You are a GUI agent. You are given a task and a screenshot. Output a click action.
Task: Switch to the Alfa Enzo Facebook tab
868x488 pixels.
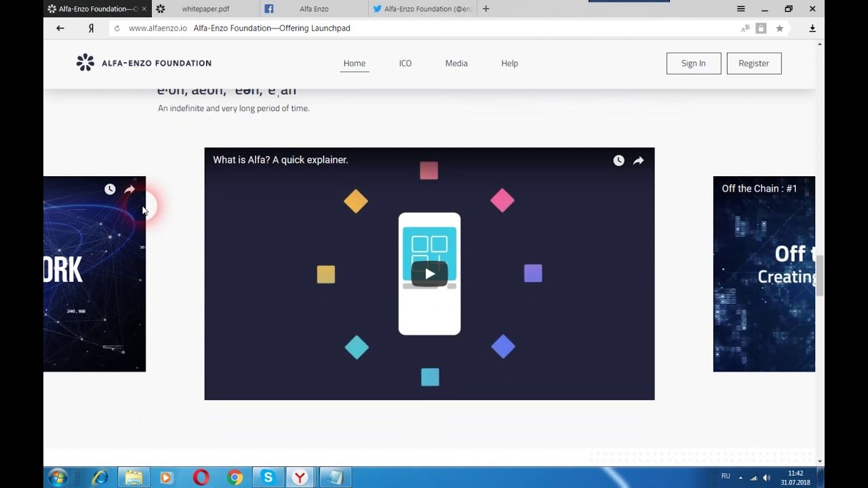pos(314,9)
